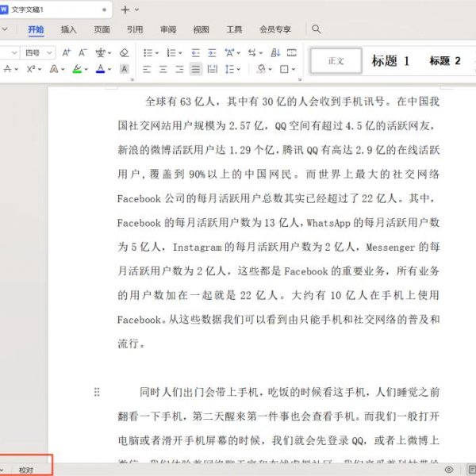The width and height of the screenshot is (476, 476).
Task: Open the search magnifier in ribbon
Action: pyautogui.click(x=317, y=29)
